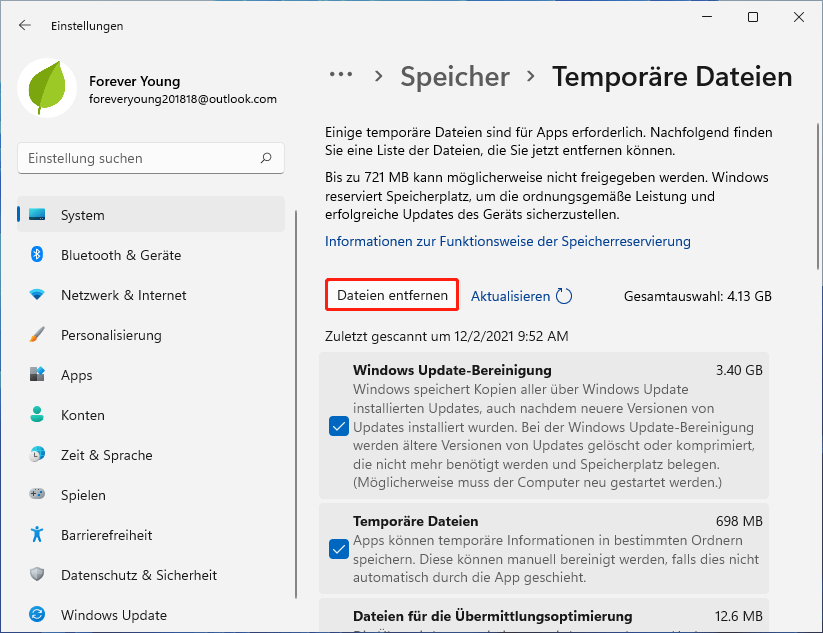Viewport: 823px width, 633px height.
Task: Expand the breadcrumb ellipsis menu
Action: (341, 75)
